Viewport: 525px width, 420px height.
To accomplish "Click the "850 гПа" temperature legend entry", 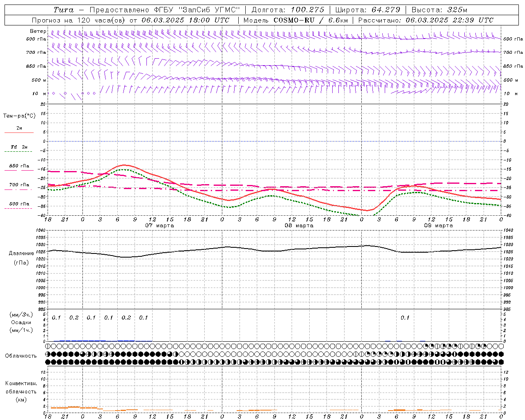I will 19,166.
